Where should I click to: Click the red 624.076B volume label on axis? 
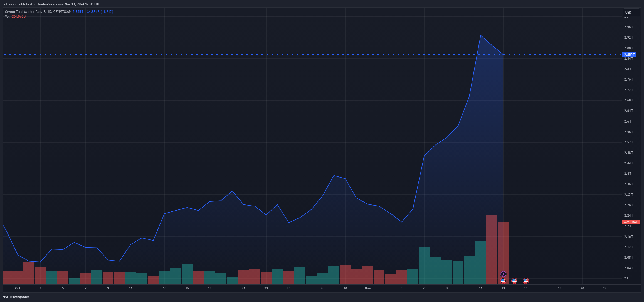(x=631, y=222)
